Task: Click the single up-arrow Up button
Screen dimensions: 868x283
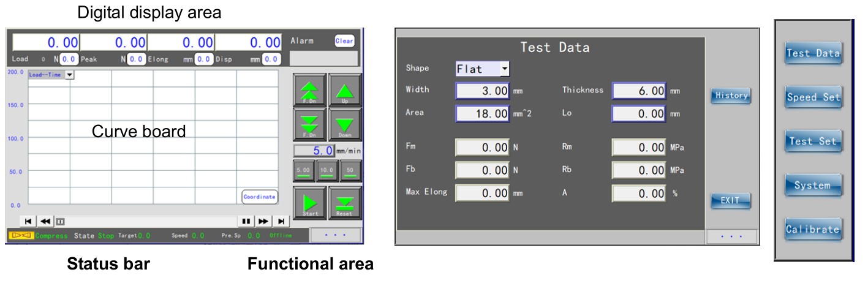Action: [x=345, y=91]
